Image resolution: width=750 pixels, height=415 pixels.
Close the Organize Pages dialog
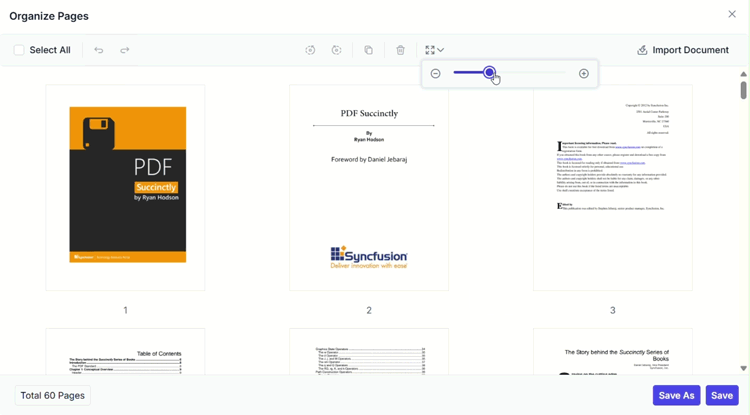click(x=732, y=15)
